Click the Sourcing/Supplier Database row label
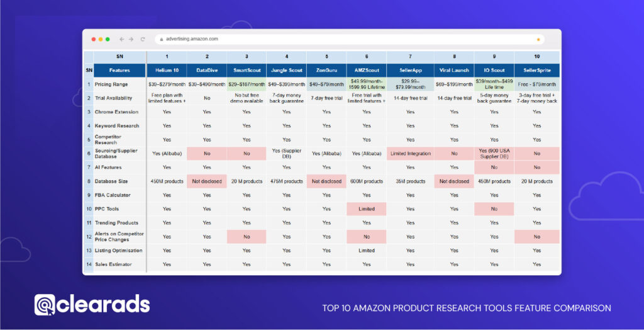This screenshot has width=644, height=330. click(x=119, y=154)
